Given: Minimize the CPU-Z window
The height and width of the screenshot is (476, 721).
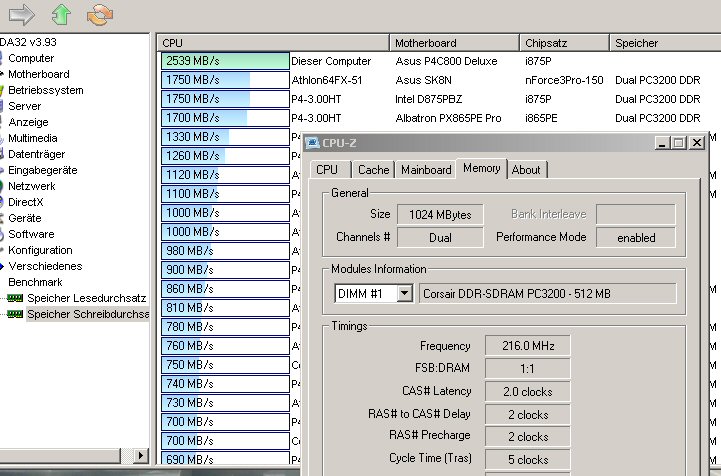Looking at the screenshot, I should tap(662, 143).
